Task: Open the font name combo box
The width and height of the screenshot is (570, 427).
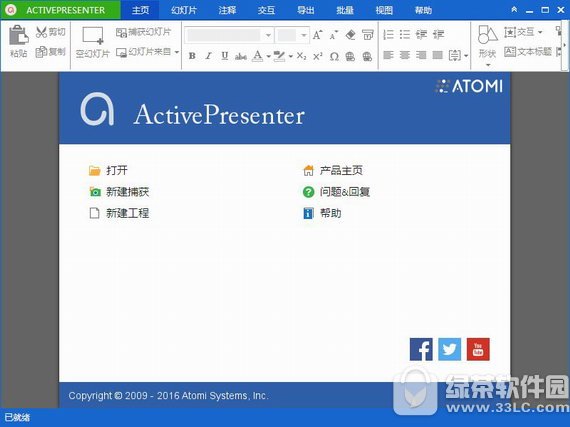Action: click(x=229, y=35)
